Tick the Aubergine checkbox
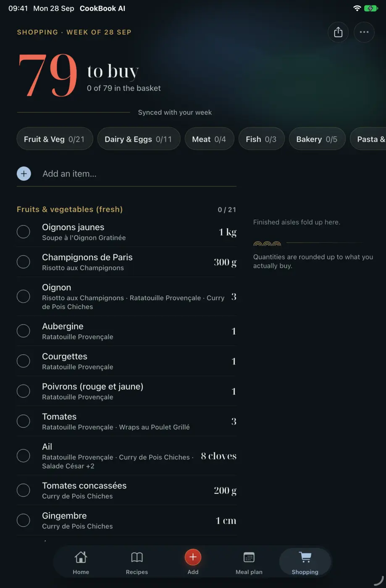The image size is (386, 588). coord(24,331)
